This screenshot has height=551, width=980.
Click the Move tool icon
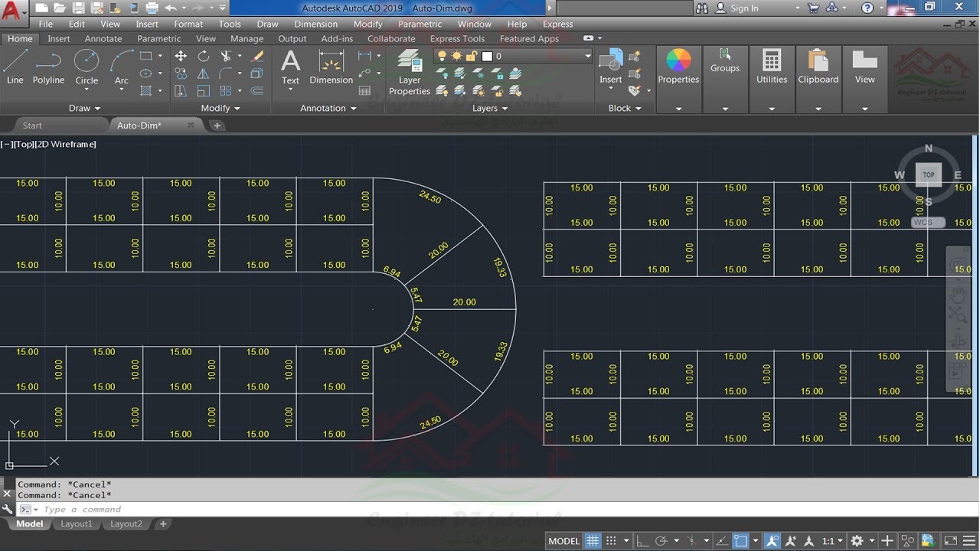point(181,56)
